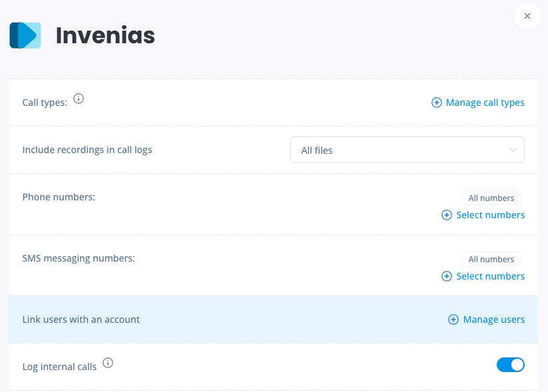Open Manage users link
Screen dimensions: 548x392
pos(486,319)
